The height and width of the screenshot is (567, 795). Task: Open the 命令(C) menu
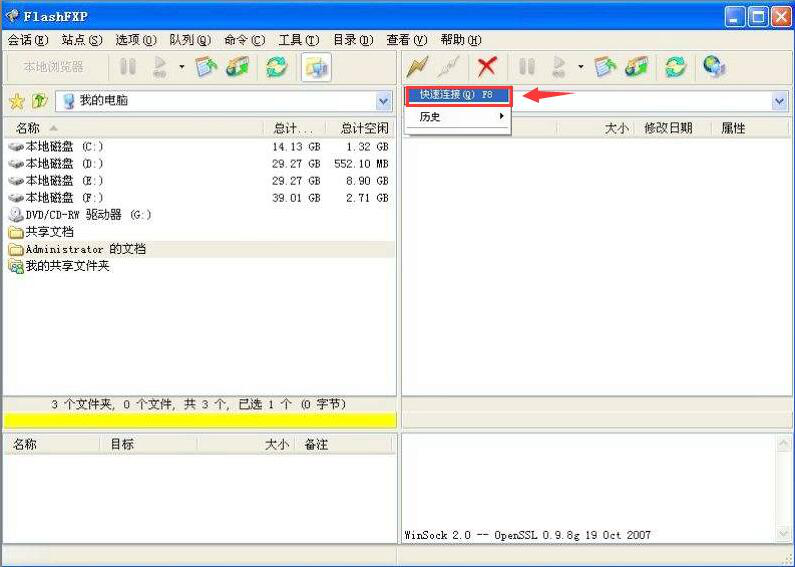coord(244,40)
